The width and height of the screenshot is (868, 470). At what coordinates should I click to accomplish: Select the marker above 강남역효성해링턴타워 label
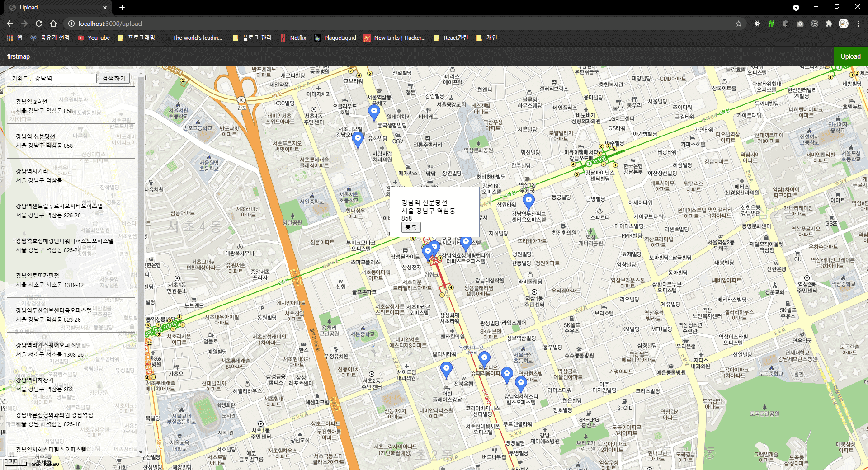coord(466,244)
